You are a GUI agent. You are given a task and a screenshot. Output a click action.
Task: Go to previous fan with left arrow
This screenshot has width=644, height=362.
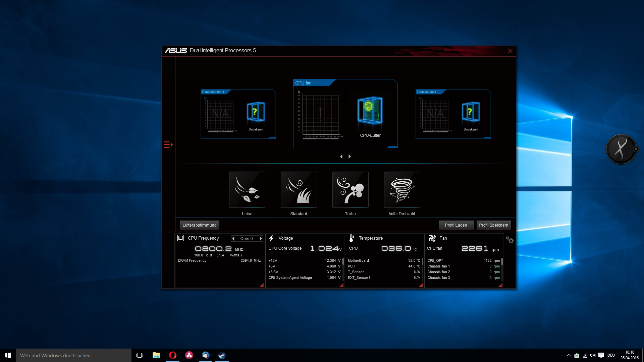click(341, 157)
